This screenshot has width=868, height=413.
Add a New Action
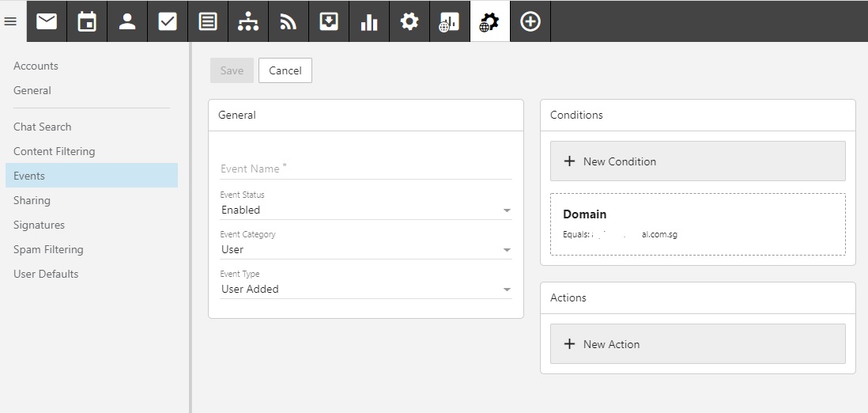[x=697, y=344]
